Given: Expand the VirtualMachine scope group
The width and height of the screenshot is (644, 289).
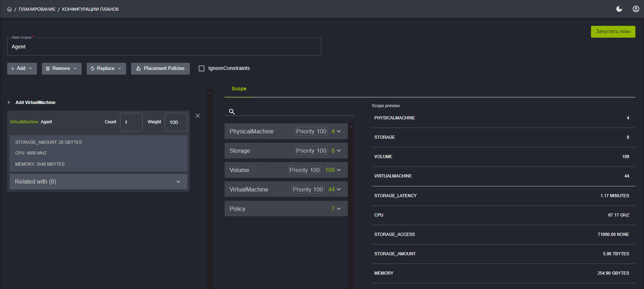Looking at the screenshot, I should pos(286,189).
